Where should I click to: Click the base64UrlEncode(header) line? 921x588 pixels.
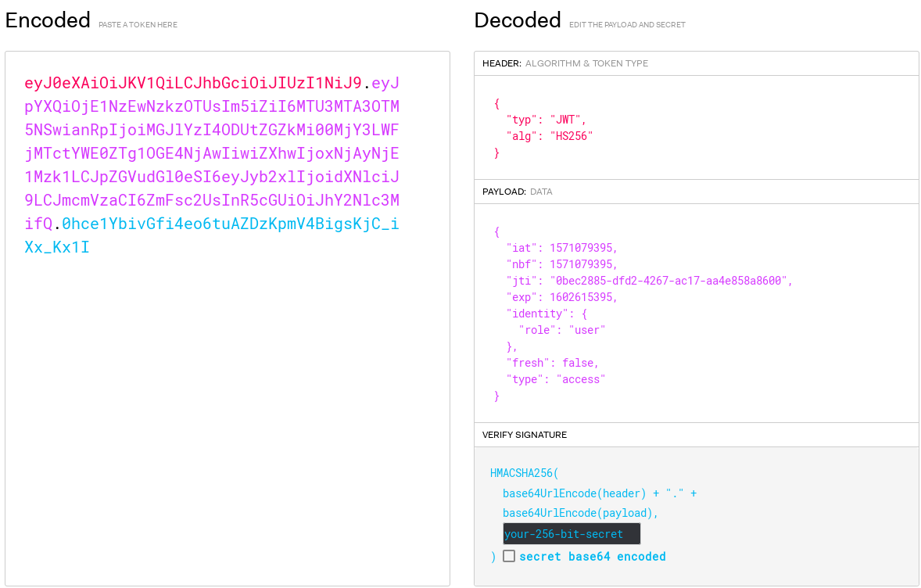pos(600,493)
